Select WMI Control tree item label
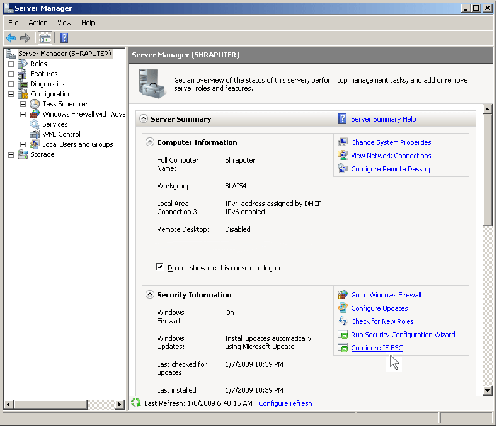This screenshot has width=504, height=426. [61, 134]
